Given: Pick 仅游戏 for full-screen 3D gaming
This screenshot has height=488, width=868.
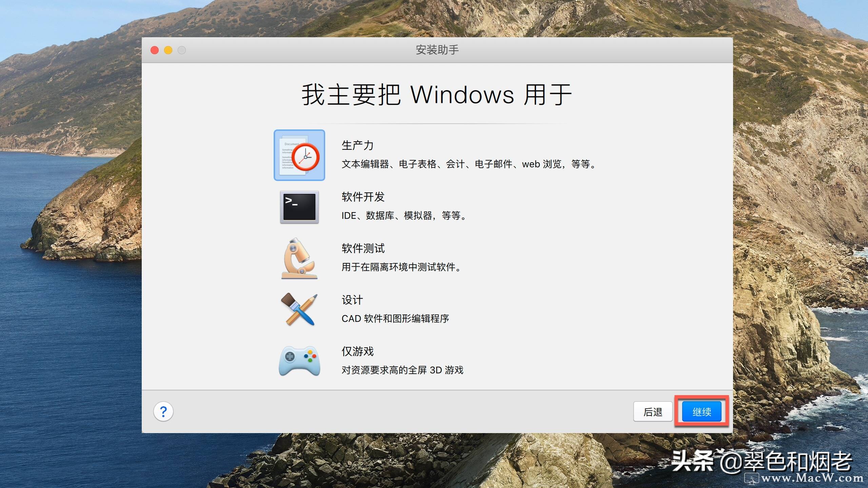Looking at the screenshot, I should click(x=357, y=351).
